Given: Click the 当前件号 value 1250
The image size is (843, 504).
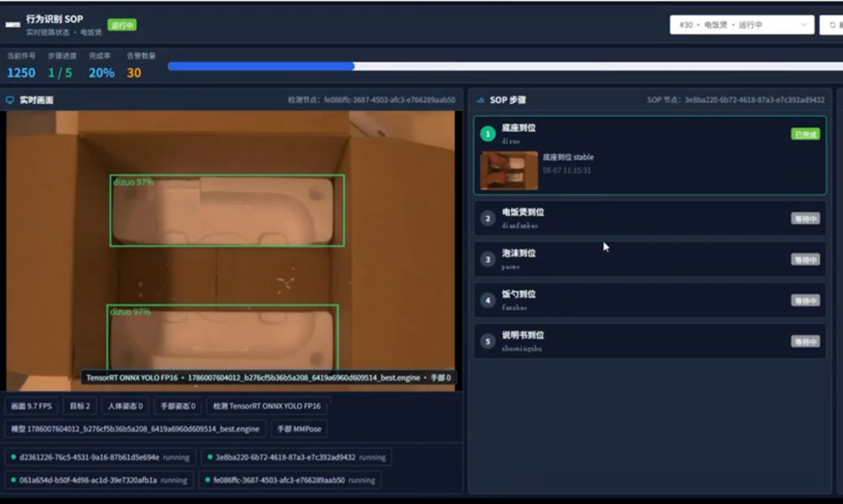Looking at the screenshot, I should click(x=21, y=72).
